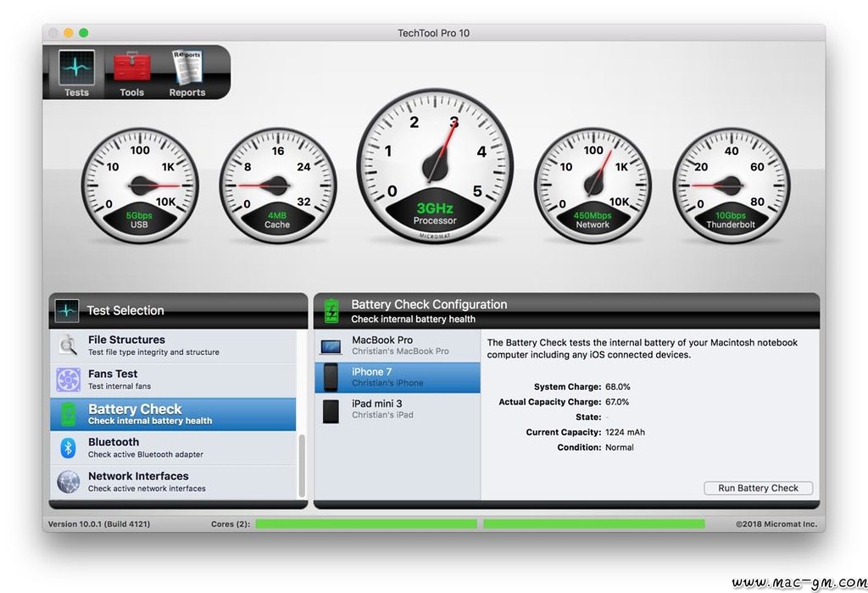
Task: Click the ©2018 Micromat Inc. text
Action: pyautogui.click(x=776, y=524)
